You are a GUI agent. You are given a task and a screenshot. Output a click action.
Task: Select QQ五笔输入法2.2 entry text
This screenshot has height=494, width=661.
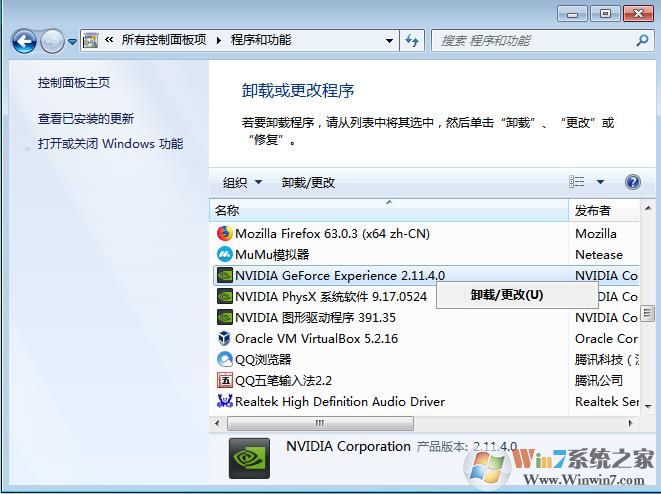click(283, 381)
